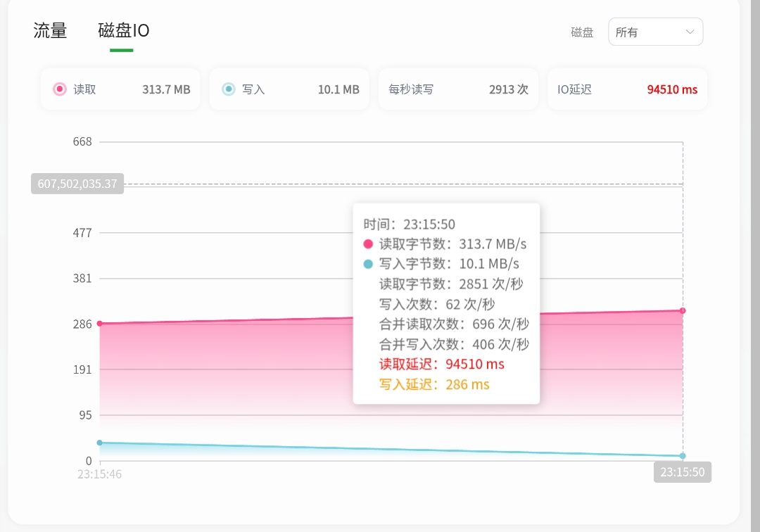Click the red 读取延迟 94510 ms tooltip line

pyautogui.click(x=442, y=365)
